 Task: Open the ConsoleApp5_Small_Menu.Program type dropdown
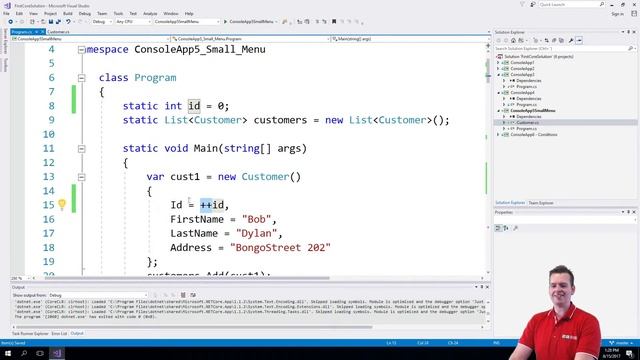coord(250,39)
